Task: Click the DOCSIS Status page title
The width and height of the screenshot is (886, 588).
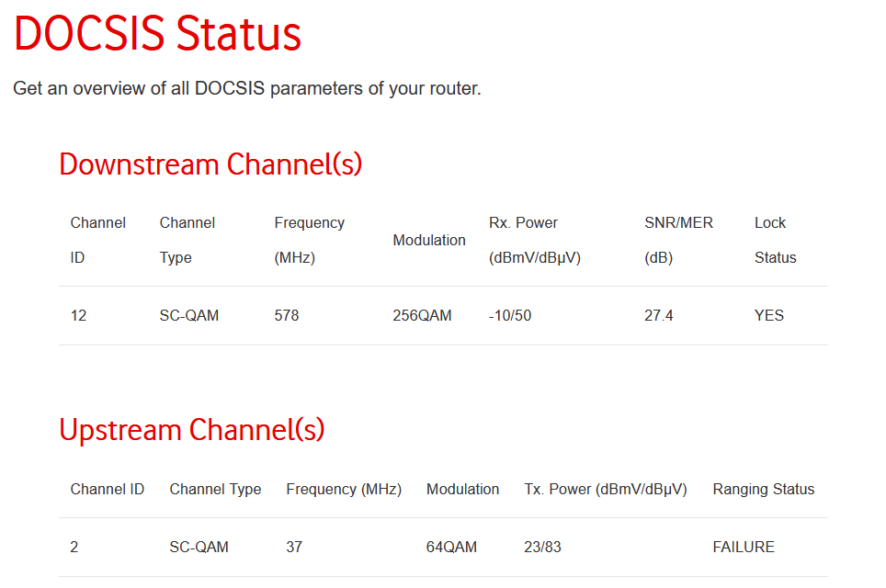Action: coord(157,34)
